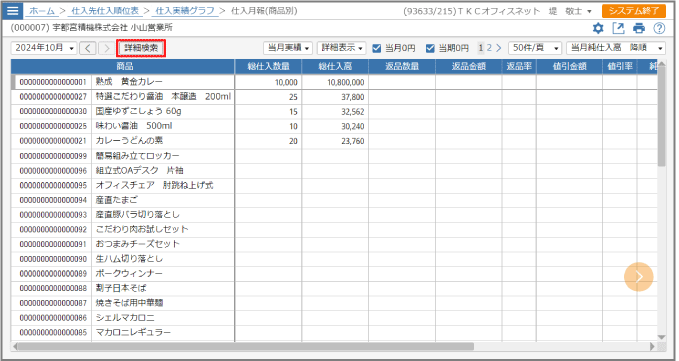Image resolution: width=679 pixels, height=361 pixels.
Task: Click the export/open-in-new-window icon
Action: (x=618, y=29)
